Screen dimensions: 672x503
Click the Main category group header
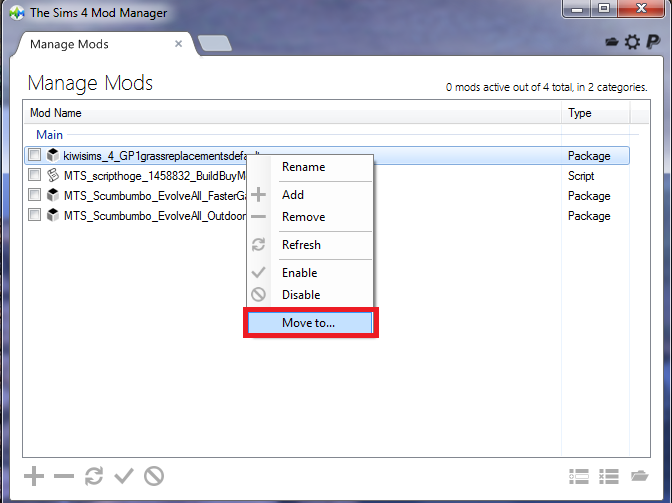point(50,135)
